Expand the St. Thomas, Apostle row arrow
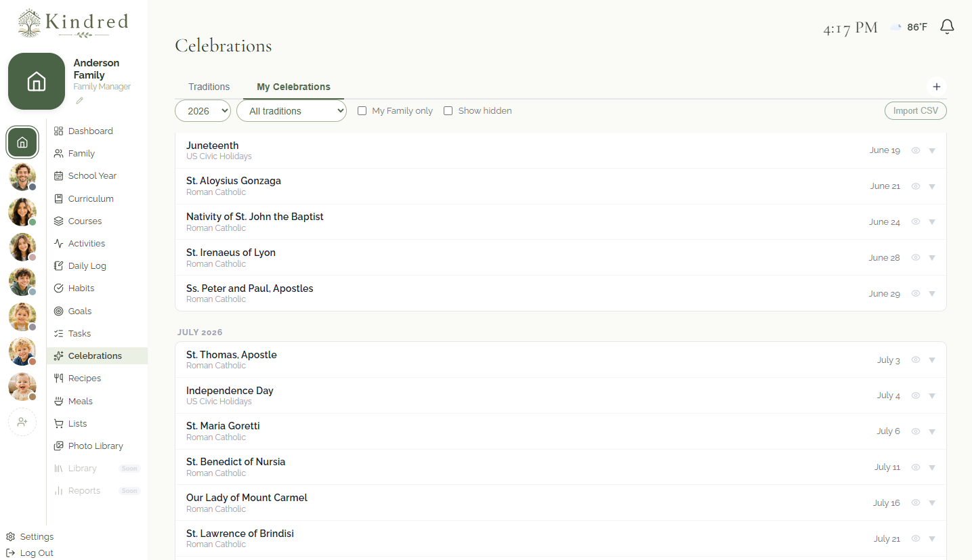This screenshot has width=972, height=560. pos(932,360)
